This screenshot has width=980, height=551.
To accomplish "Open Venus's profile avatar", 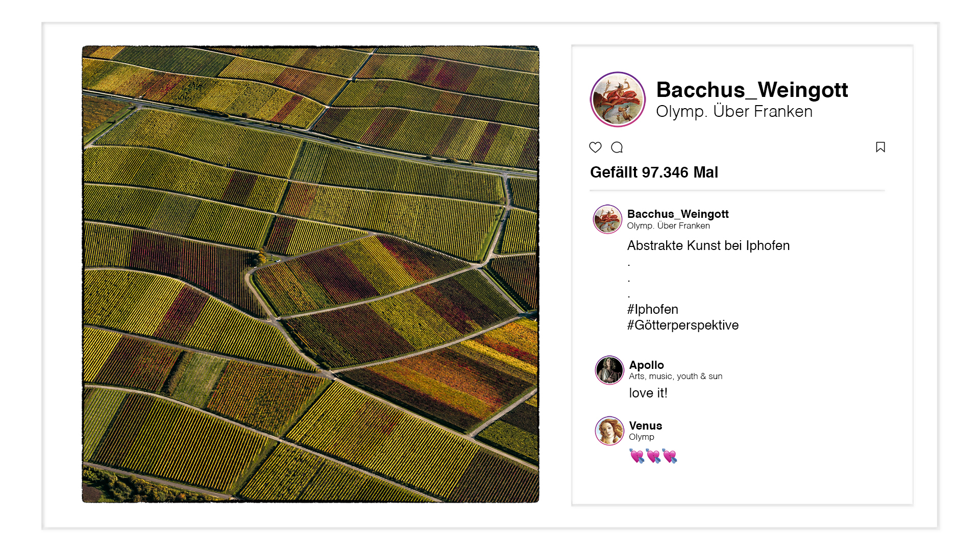I will (609, 431).
